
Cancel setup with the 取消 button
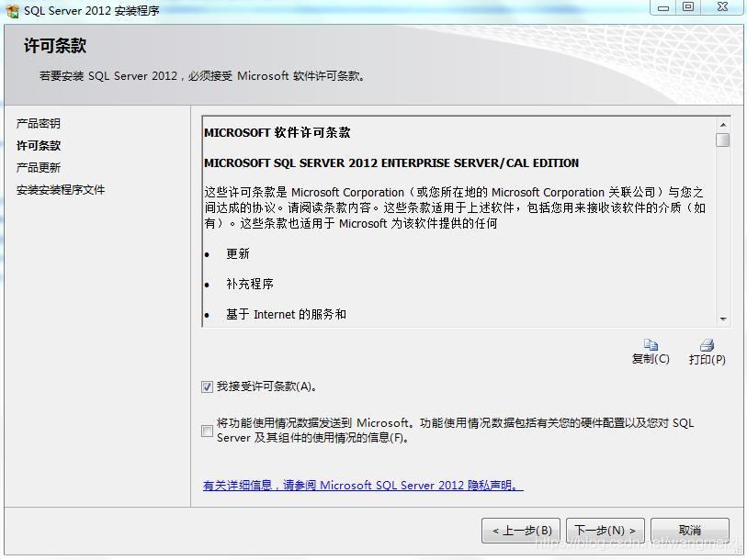[x=690, y=531]
